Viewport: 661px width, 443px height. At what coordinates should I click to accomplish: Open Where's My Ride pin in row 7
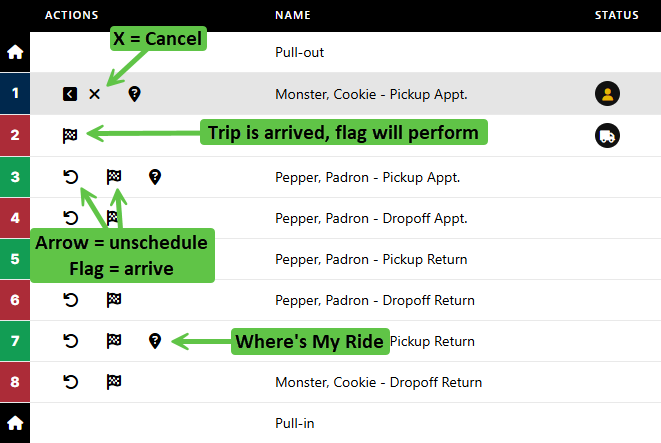pos(155,341)
